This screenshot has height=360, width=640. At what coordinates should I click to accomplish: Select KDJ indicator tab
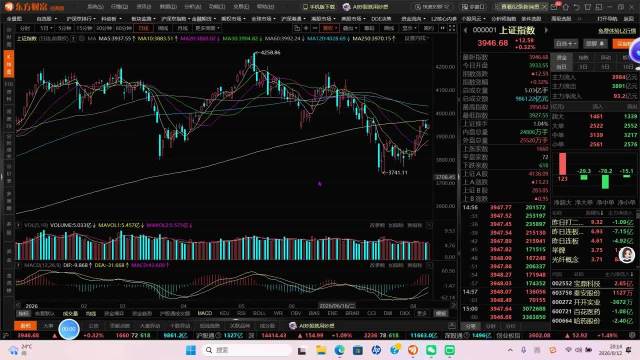pyautogui.click(x=224, y=313)
